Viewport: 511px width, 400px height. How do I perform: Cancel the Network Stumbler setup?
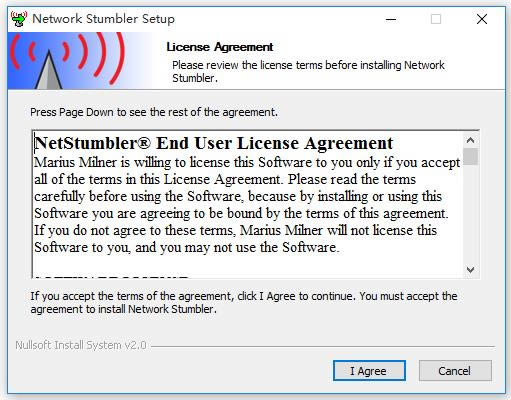pyautogui.click(x=455, y=370)
